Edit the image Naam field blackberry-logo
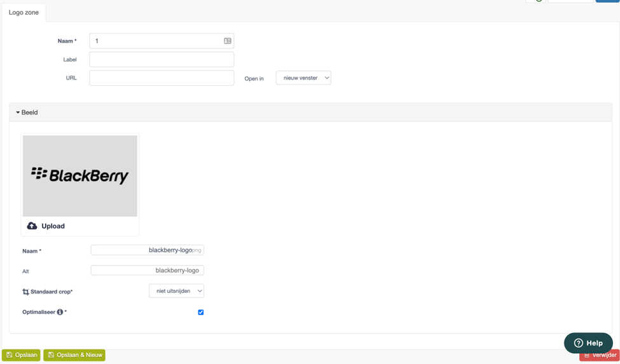 coord(148,250)
